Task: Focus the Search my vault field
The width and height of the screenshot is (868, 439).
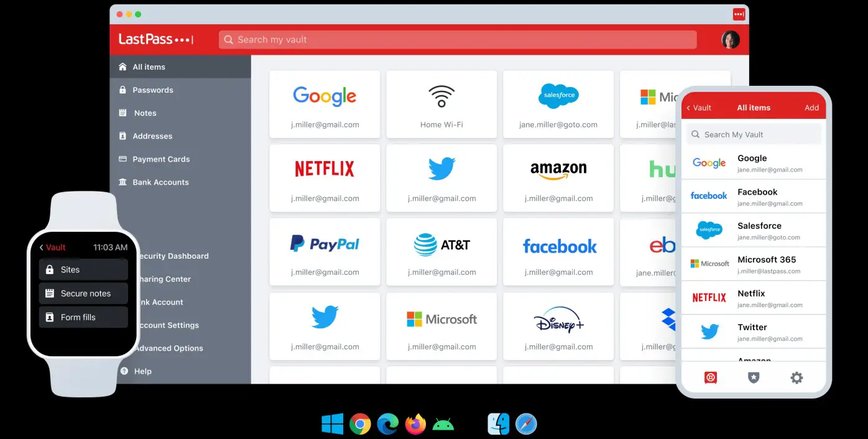Action: [x=458, y=40]
